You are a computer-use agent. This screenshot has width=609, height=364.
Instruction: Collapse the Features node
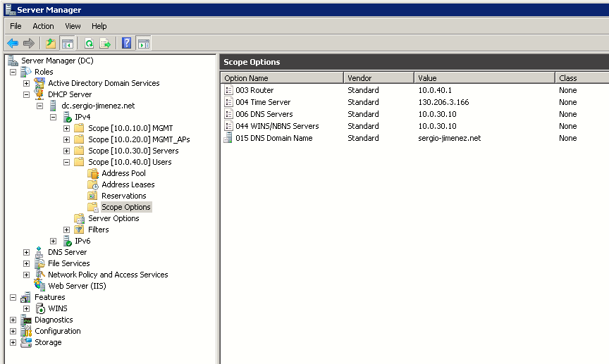(13, 297)
